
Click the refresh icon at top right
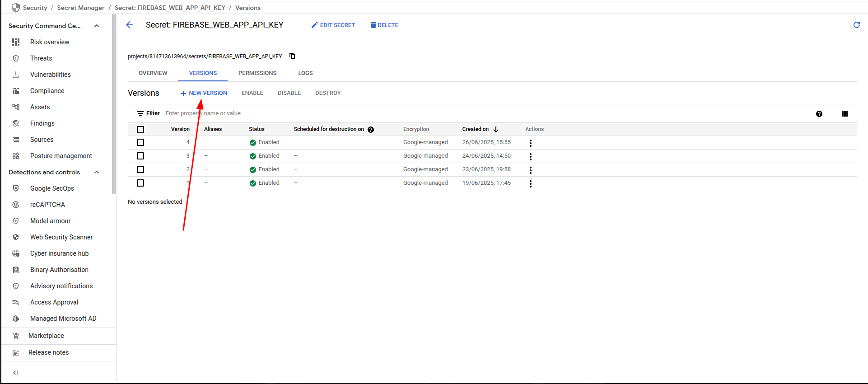pyautogui.click(x=856, y=25)
